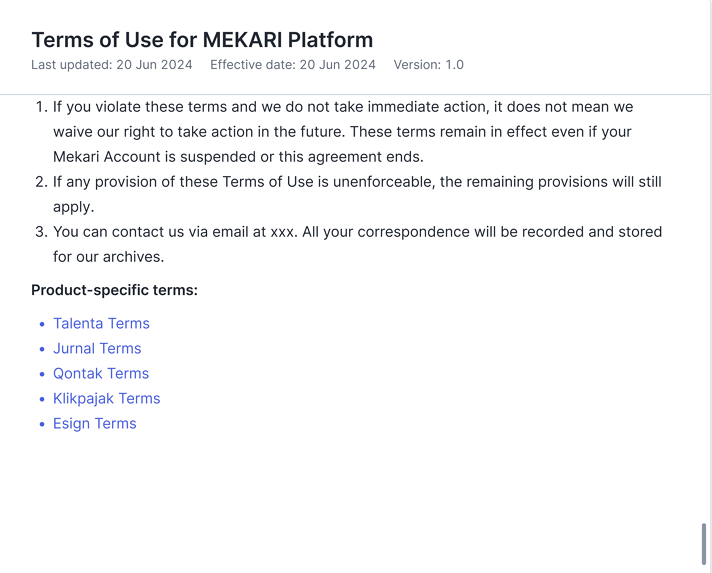Click the bullet point beside Talenta Terms

coord(42,325)
